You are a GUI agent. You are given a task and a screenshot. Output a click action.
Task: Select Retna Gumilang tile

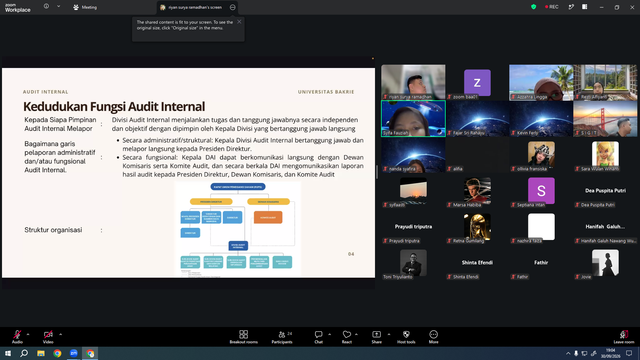[x=477, y=227]
